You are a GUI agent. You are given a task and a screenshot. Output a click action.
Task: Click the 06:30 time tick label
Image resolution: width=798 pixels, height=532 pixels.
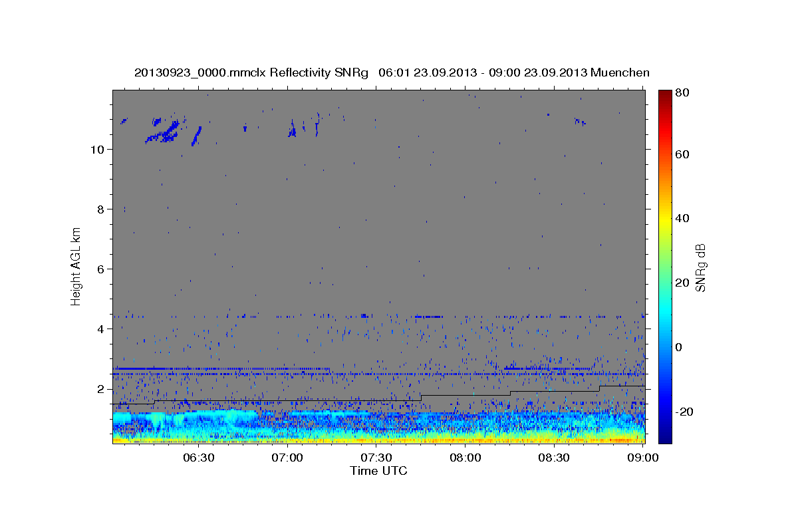199,458
